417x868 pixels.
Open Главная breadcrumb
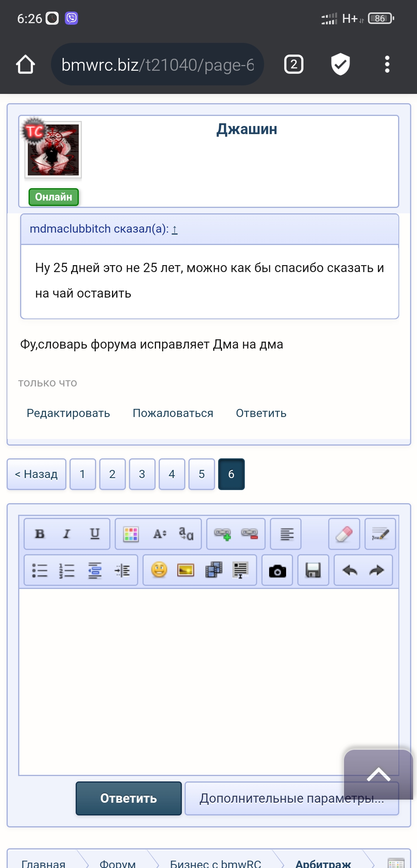click(x=43, y=863)
